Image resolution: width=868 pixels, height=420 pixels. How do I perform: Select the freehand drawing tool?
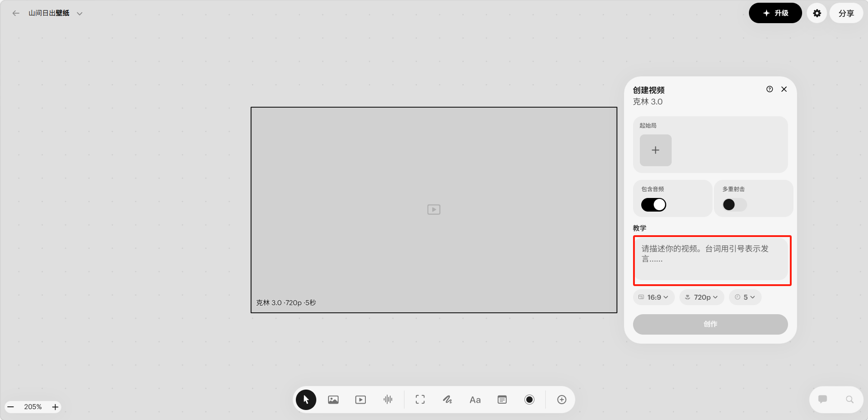448,400
